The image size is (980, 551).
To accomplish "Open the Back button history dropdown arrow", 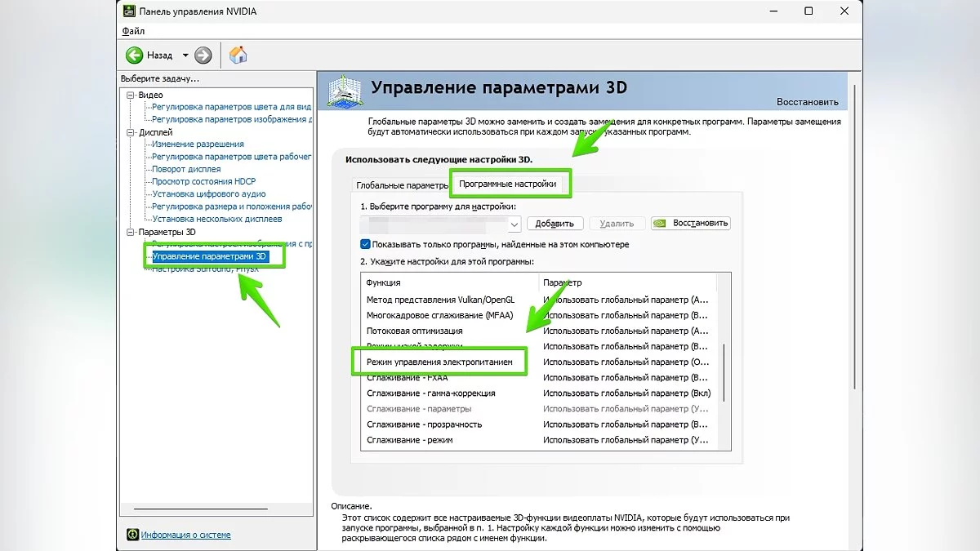I will pyautogui.click(x=185, y=56).
